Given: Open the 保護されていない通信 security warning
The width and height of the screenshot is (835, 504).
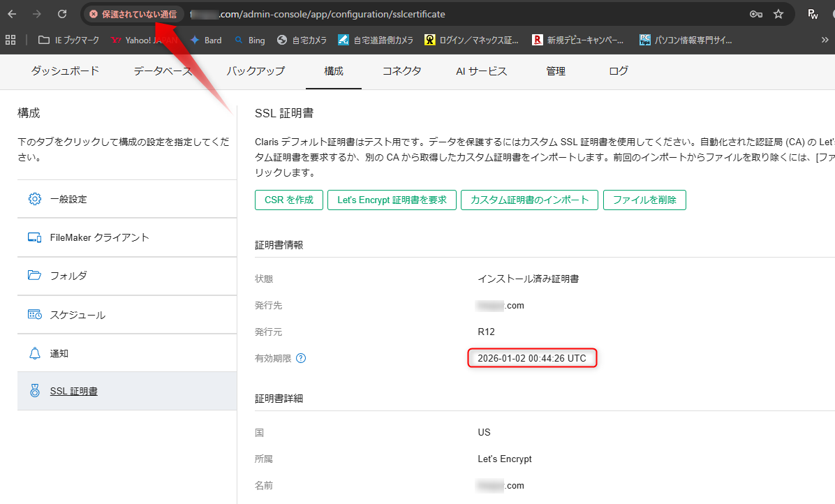Looking at the screenshot, I should click(x=133, y=14).
